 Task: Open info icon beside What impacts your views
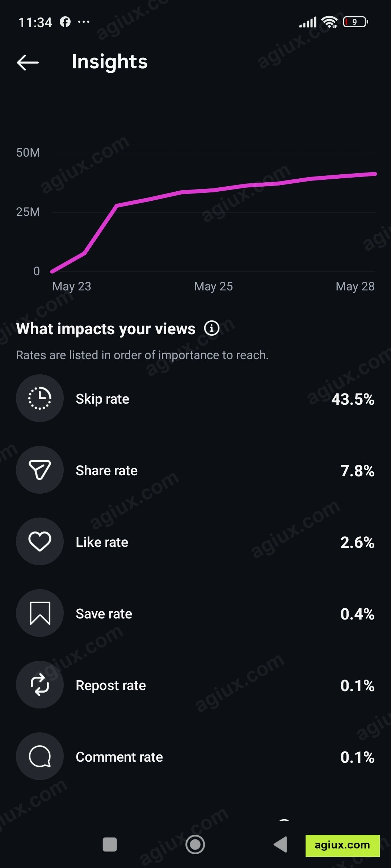click(212, 328)
